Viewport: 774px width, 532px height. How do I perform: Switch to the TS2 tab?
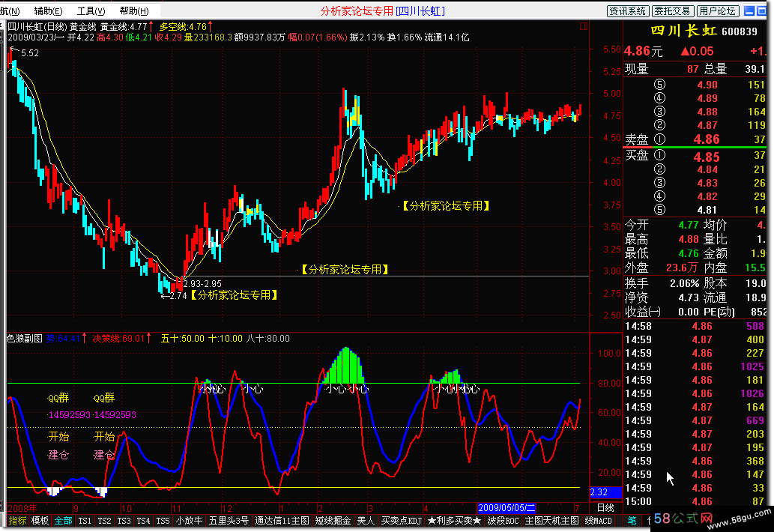click(x=104, y=521)
